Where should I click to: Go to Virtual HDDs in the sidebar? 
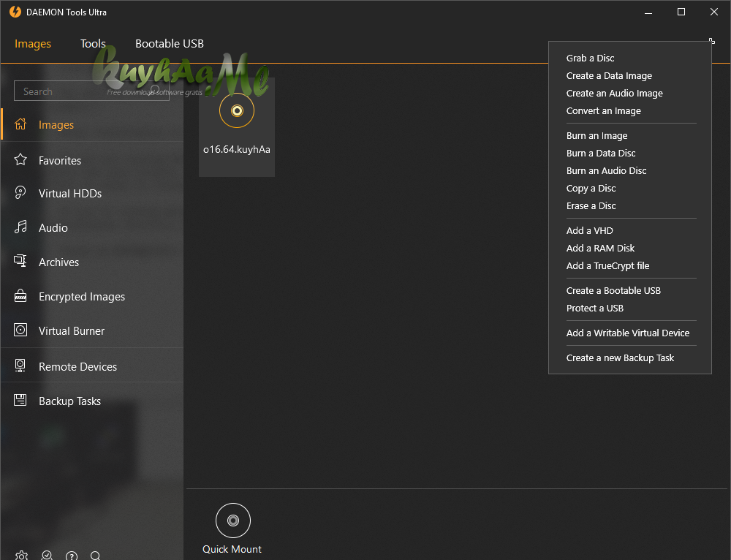point(92,194)
